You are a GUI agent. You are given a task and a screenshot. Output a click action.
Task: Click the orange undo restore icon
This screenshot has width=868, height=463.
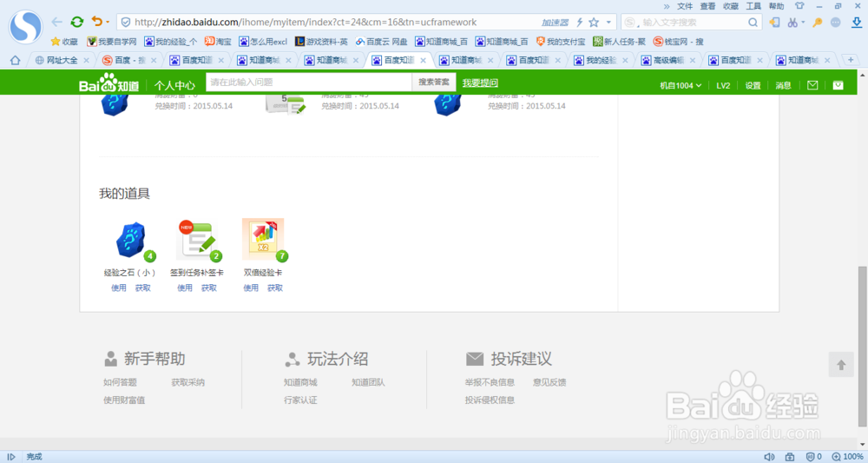coord(97,22)
